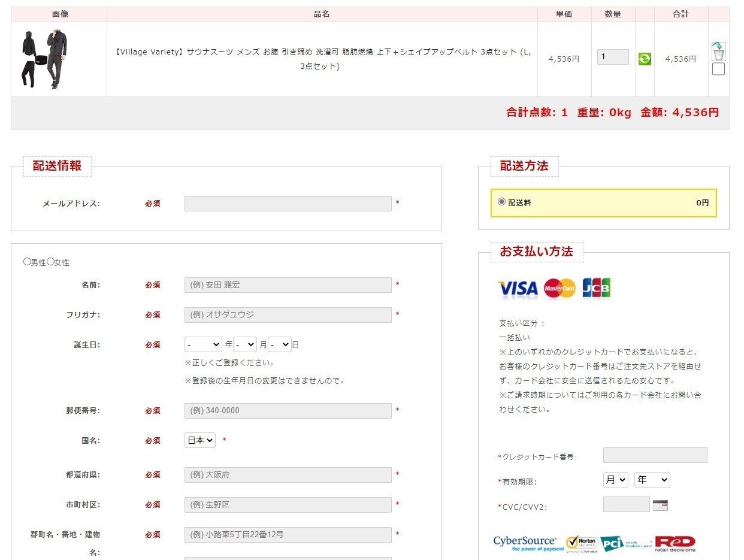Click the PCI Security Standards logo
This screenshot has height=560, width=744.
623,543
